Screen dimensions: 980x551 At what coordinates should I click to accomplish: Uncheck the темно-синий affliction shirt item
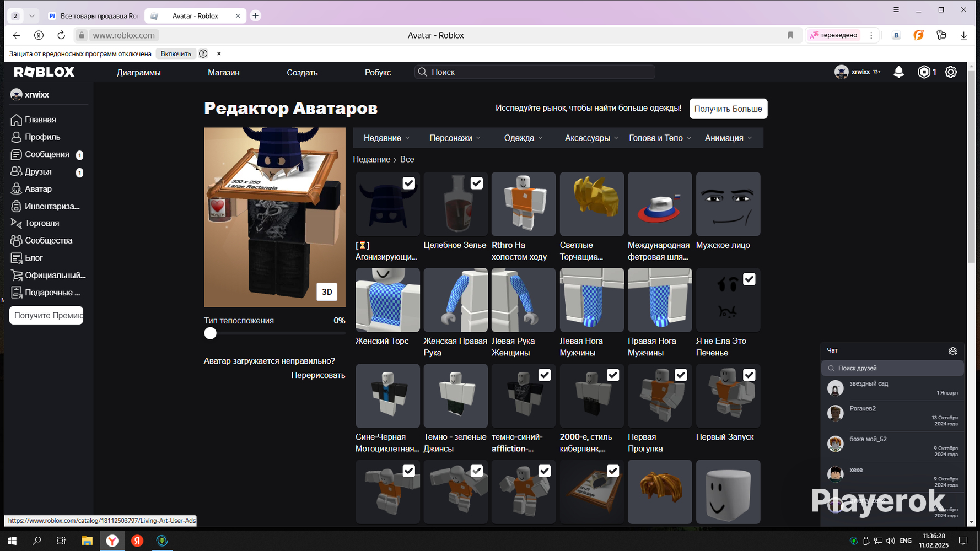pyautogui.click(x=545, y=375)
